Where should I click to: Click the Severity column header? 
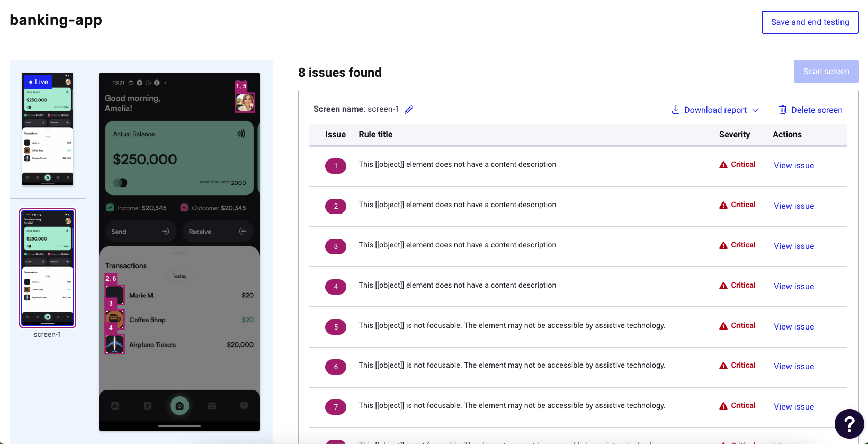734,135
